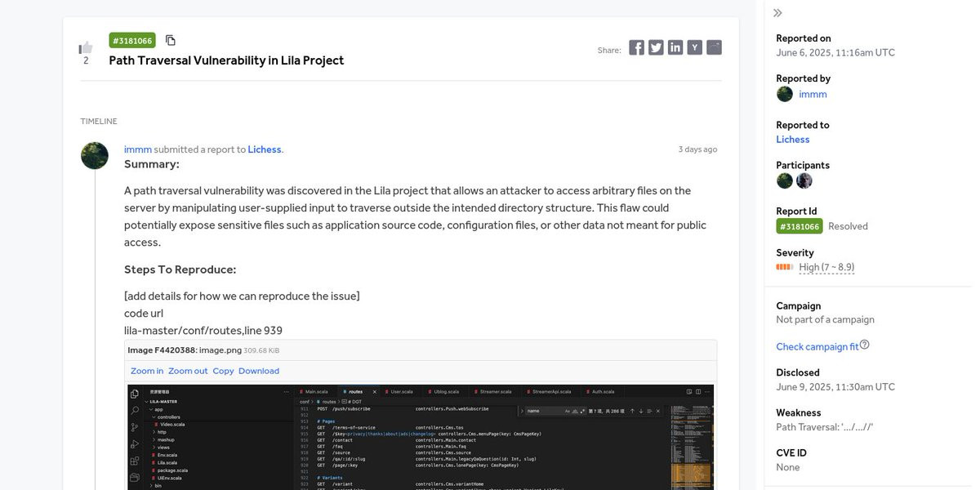Collapse the sidebar with the double chevron
The image size is (980, 490).
point(777,13)
